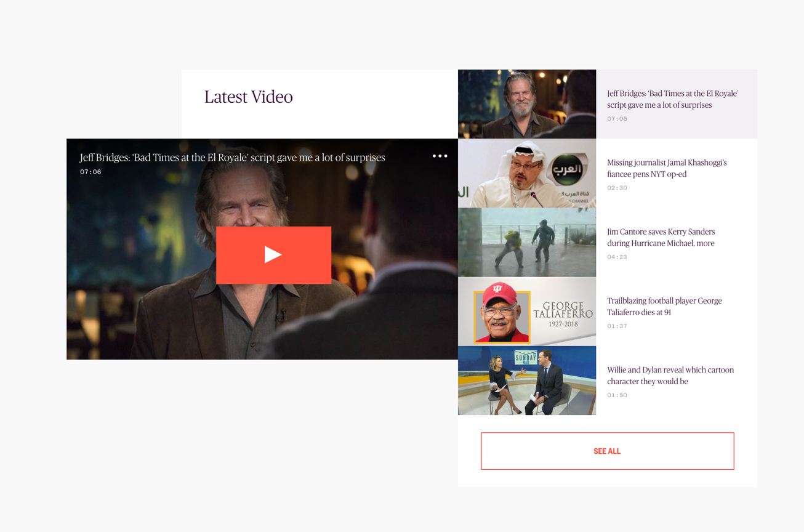Screen dimensions: 804x532
Task: Click the 01:37 duration under Taliaferro story
Action: click(617, 326)
